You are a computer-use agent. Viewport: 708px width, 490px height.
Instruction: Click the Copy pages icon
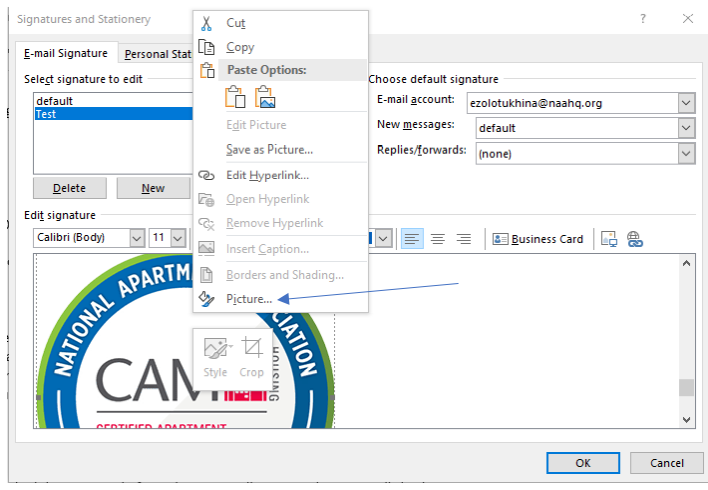(206, 47)
